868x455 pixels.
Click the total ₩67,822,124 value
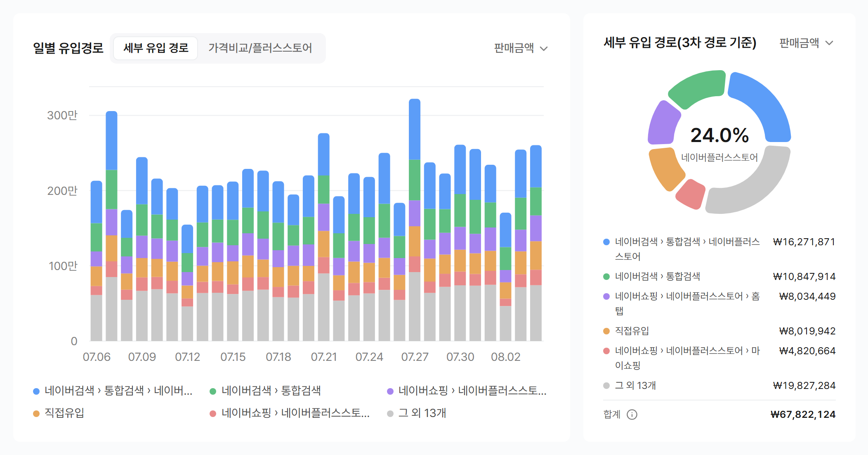coord(803,415)
